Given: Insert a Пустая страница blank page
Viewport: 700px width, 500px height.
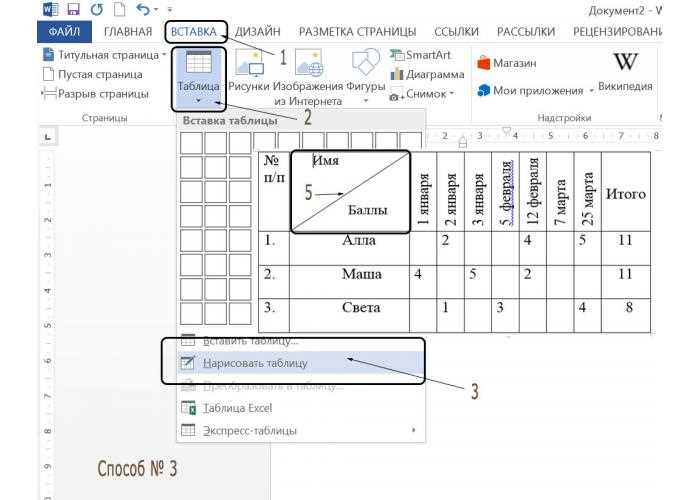Looking at the screenshot, I should point(93,75).
